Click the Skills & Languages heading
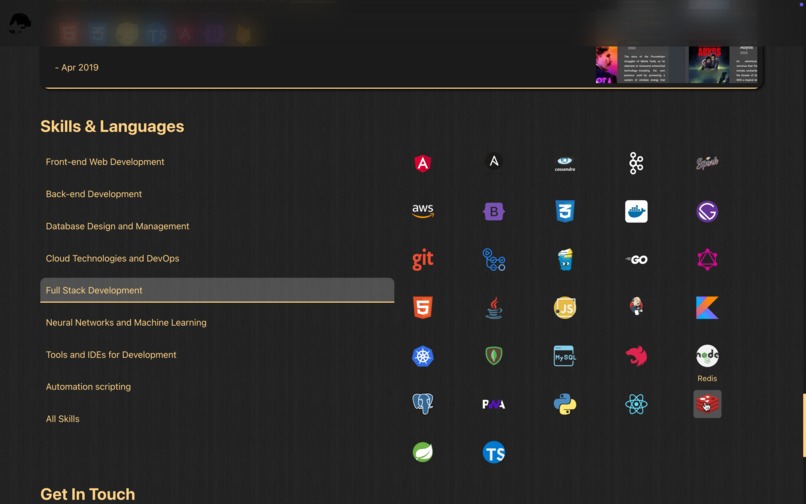 pyautogui.click(x=112, y=126)
